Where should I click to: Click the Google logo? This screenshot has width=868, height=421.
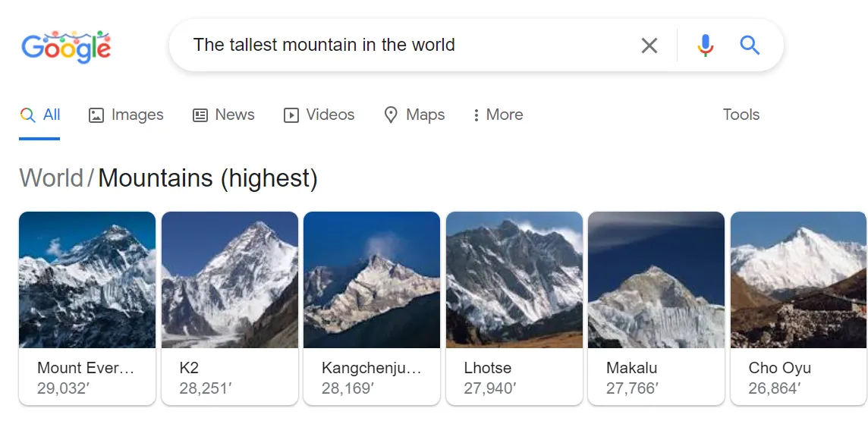[x=66, y=47]
